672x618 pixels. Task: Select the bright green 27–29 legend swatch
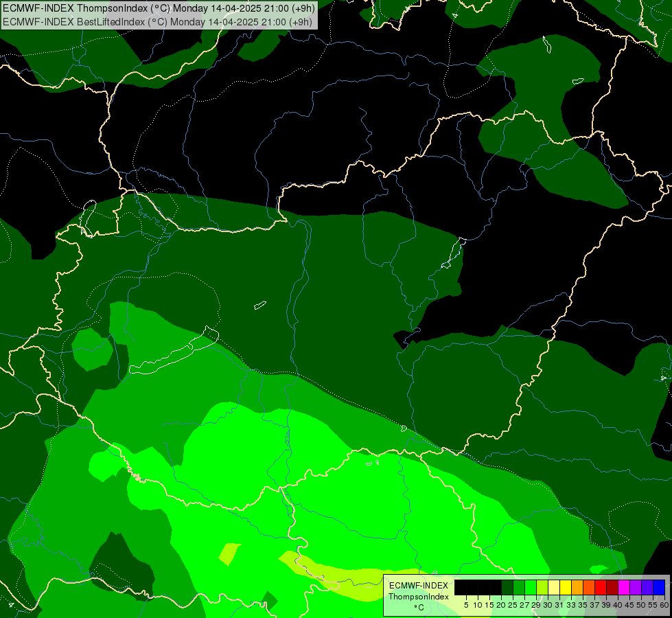530,588
